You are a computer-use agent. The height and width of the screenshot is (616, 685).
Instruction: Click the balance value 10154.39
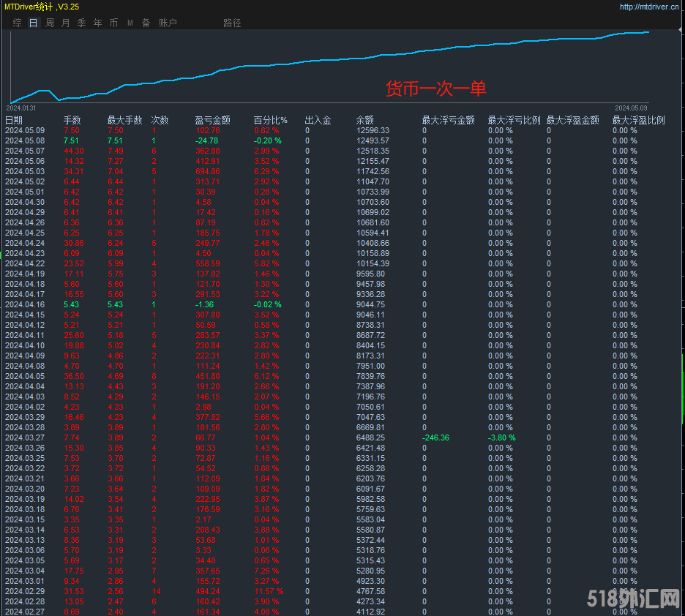[373, 263]
